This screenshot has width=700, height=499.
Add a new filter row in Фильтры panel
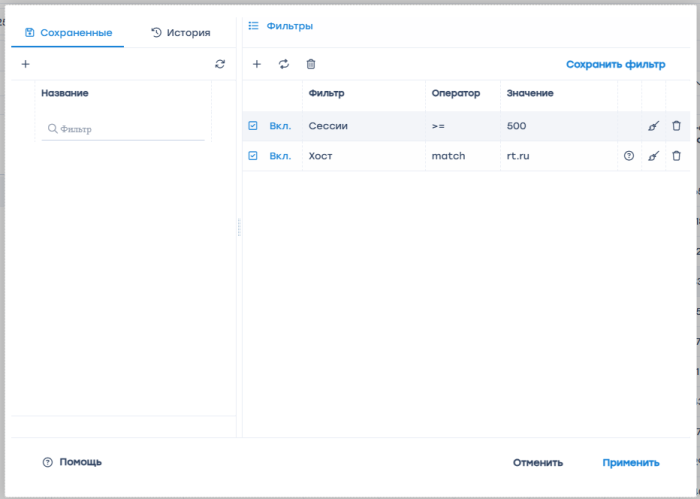(x=257, y=64)
